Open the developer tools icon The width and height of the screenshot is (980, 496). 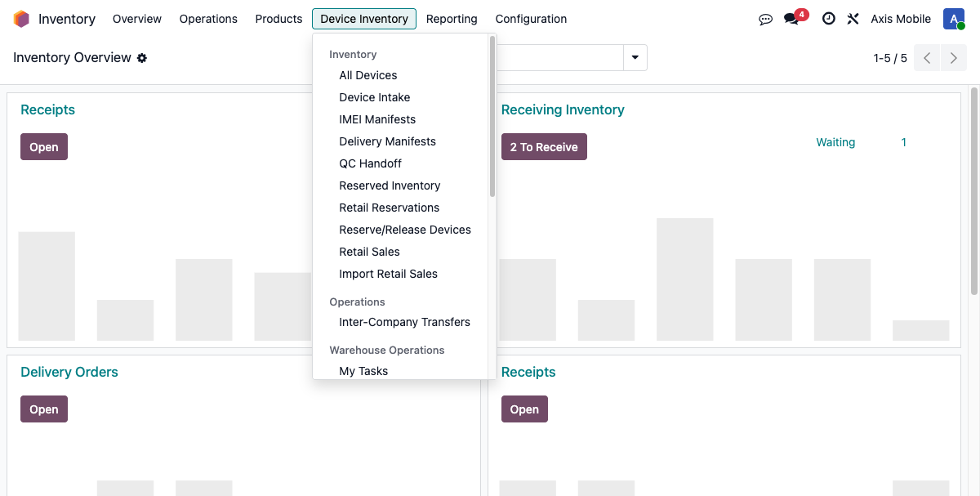point(853,19)
